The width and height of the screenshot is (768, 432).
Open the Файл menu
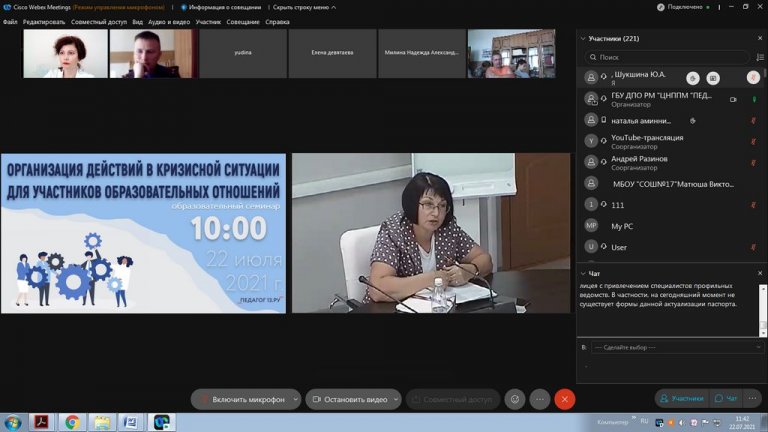coord(10,22)
